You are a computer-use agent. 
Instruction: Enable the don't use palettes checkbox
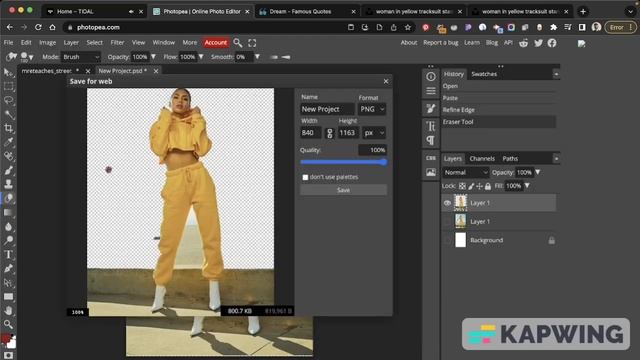[x=305, y=177]
